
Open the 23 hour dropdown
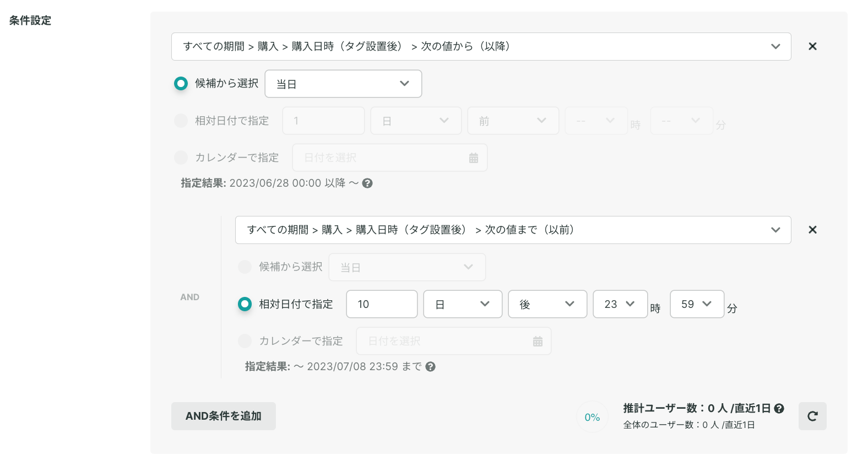coord(620,304)
